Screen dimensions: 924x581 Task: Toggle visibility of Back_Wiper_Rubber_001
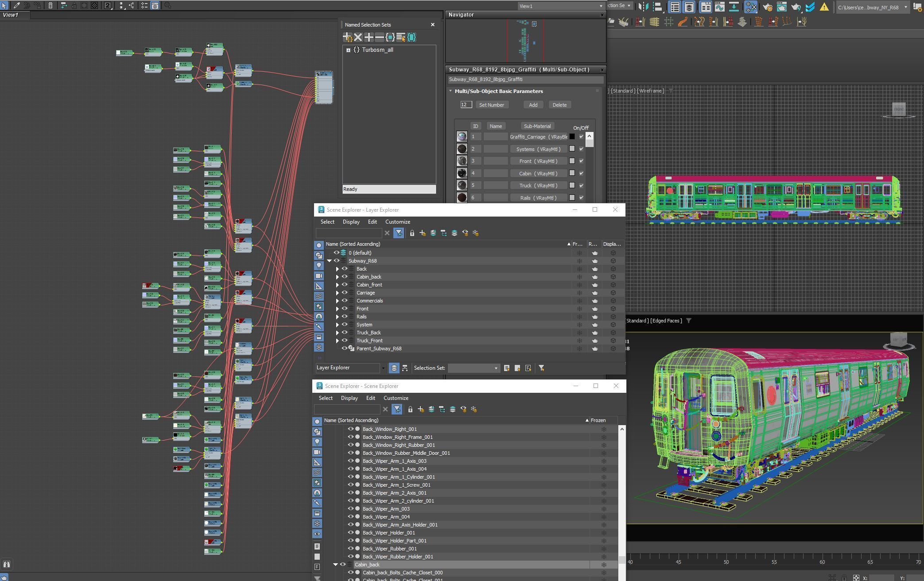(350, 549)
